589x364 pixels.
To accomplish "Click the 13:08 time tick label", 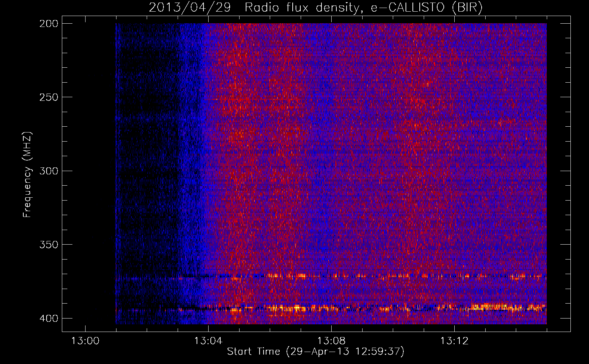I will click(331, 341).
